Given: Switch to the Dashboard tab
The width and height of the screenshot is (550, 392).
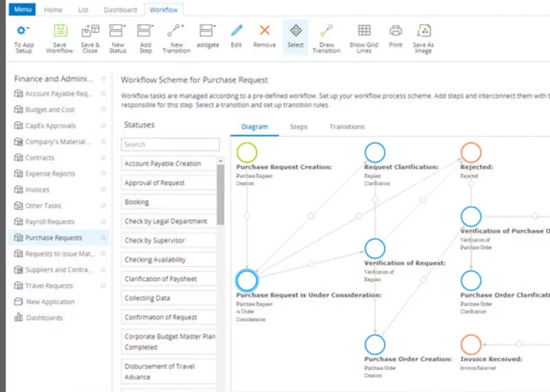Looking at the screenshot, I should (120, 10).
